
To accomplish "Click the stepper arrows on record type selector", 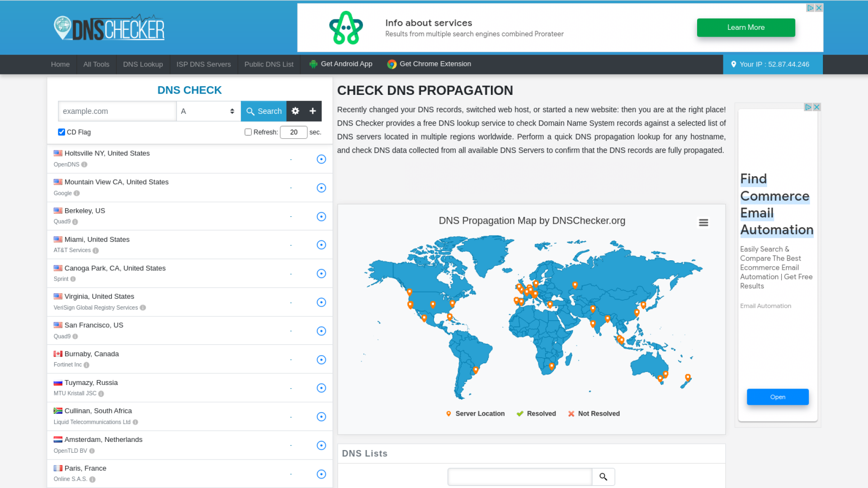I will pyautogui.click(x=232, y=111).
